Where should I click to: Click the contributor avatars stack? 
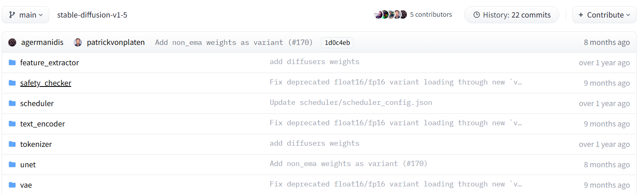coord(390,15)
